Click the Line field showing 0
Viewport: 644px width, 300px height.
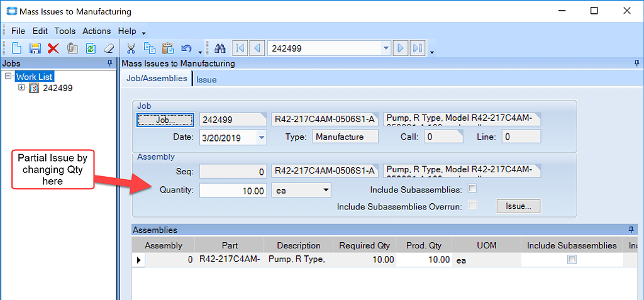point(521,137)
